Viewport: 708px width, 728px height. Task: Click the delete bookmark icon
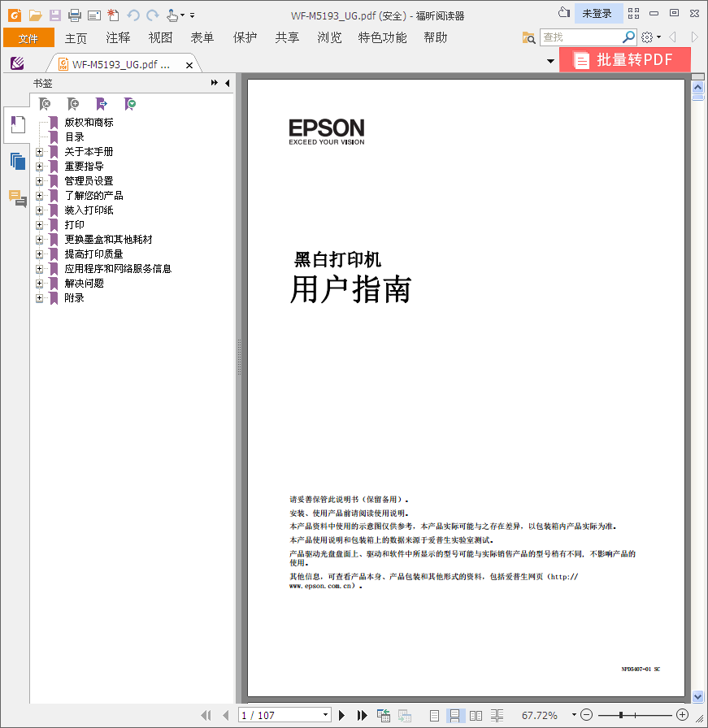(45, 104)
